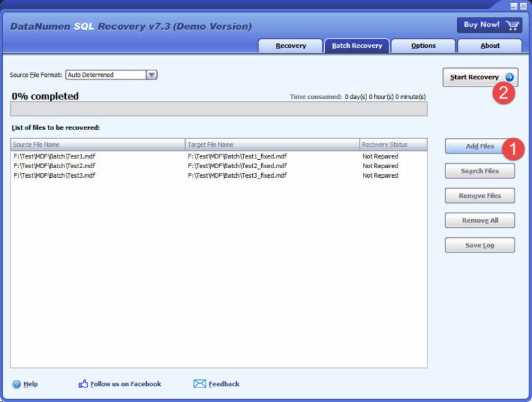Screen dimensions: 532x402
Task: Click the Search Files button
Action: point(480,171)
